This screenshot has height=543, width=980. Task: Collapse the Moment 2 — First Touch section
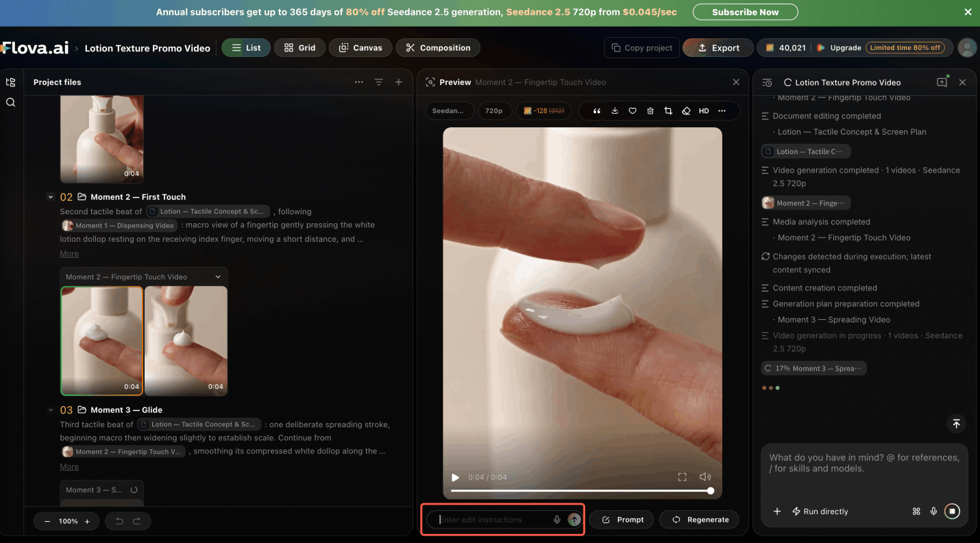[50, 197]
